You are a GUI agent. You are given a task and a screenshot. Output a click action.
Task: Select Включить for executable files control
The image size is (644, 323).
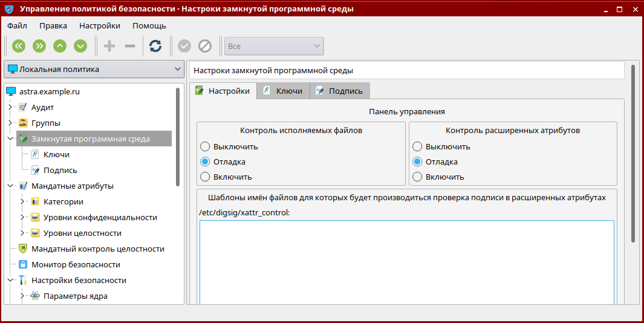205,177
